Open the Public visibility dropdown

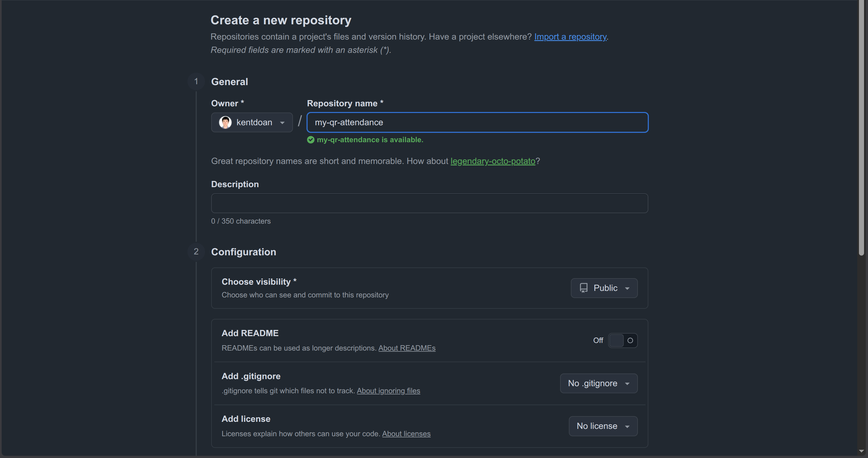[x=604, y=288]
